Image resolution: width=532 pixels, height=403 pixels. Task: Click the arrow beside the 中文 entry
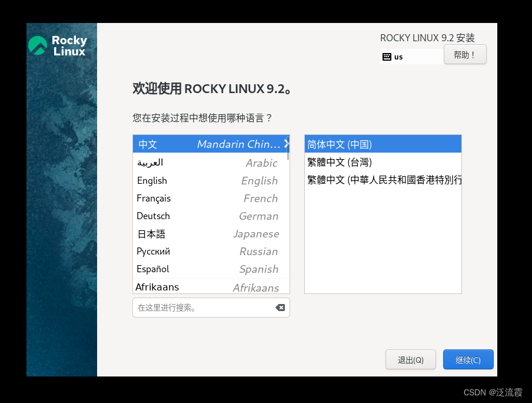(x=287, y=143)
